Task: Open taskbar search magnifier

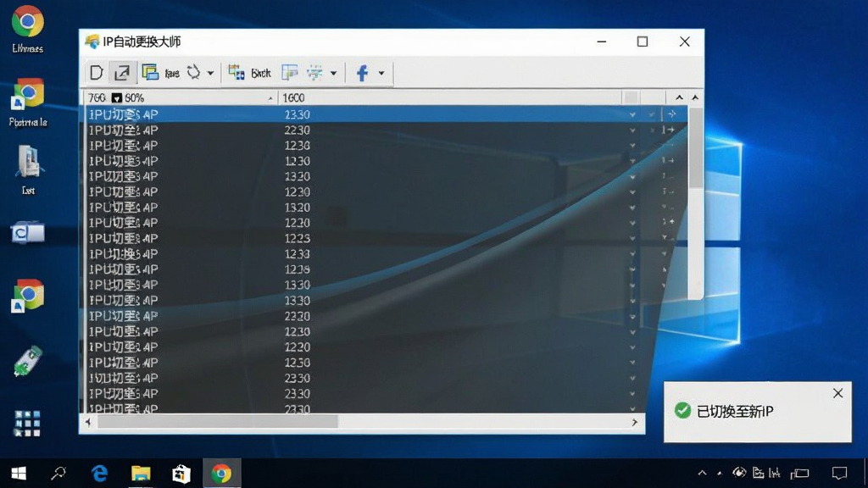Action: 58,473
